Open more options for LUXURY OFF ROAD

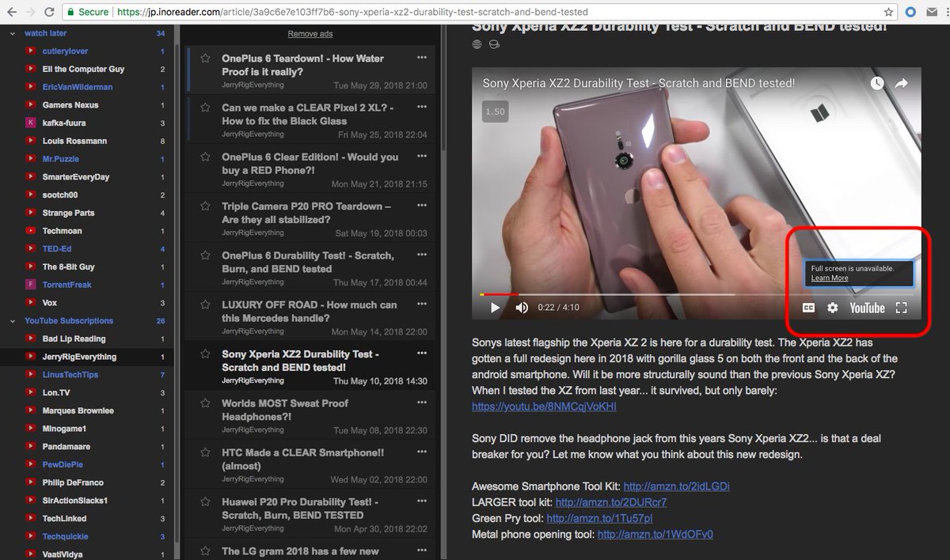pyautogui.click(x=422, y=304)
